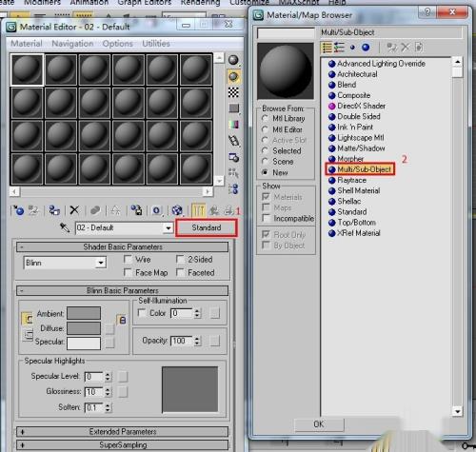The image size is (476, 452).
Task: Open Blinn shader type dropdown
Action: click(101, 263)
